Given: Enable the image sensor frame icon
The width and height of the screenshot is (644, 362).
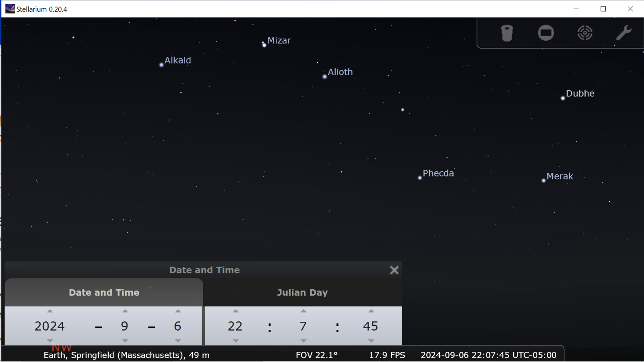Looking at the screenshot, I should [x=546, y=33].
